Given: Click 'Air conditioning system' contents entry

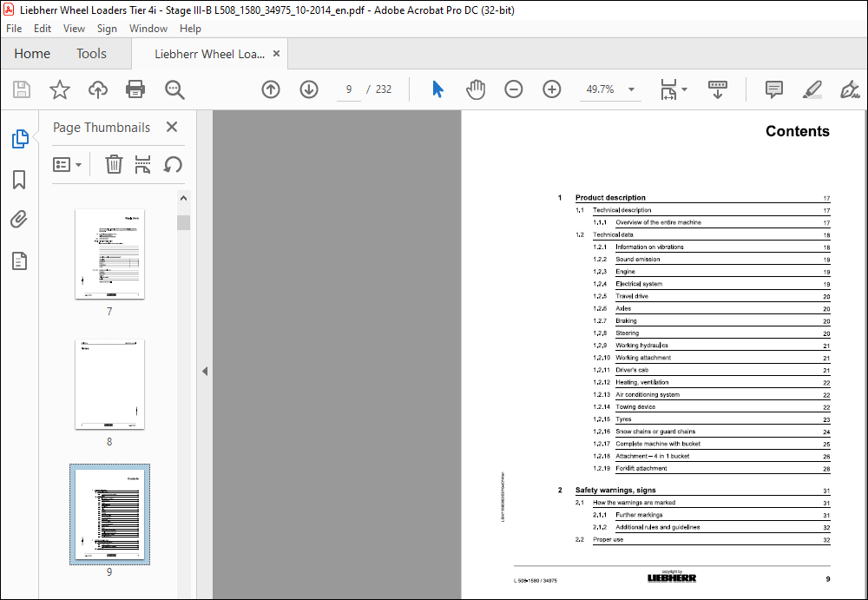Looking at the screenshot, I should click(x=648, y=395).
